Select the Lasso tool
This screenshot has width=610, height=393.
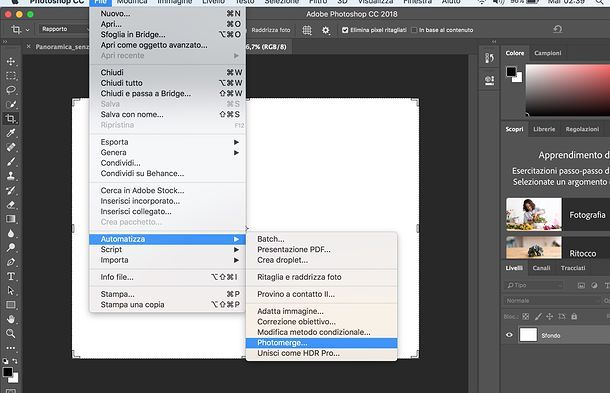(x=11, y=90)
